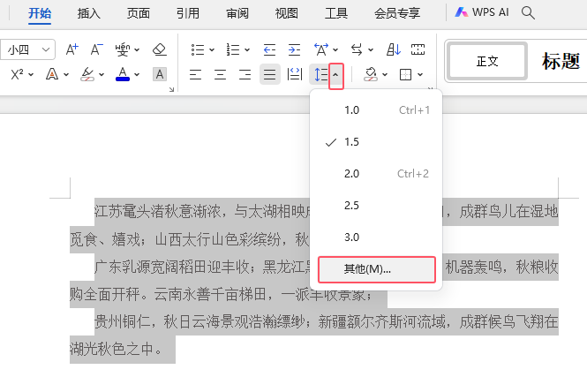Apply superscript X² formatting

click(x=17, y=74)
